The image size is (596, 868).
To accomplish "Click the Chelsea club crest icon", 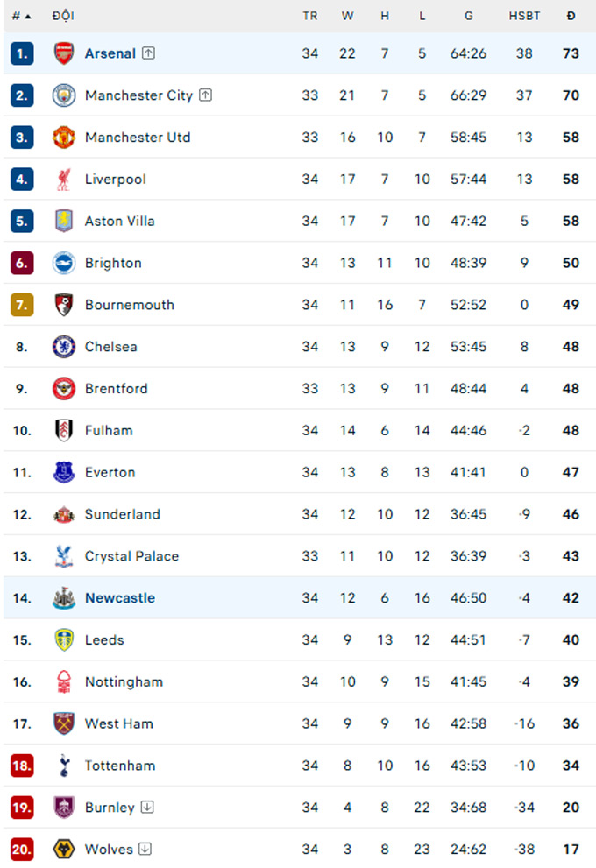I will click(64, 347).
